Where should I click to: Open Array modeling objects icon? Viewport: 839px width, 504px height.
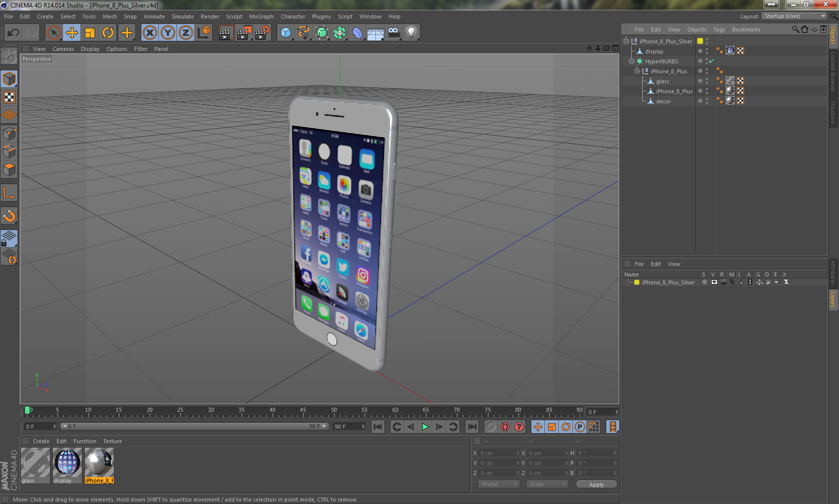click(340, 33)
